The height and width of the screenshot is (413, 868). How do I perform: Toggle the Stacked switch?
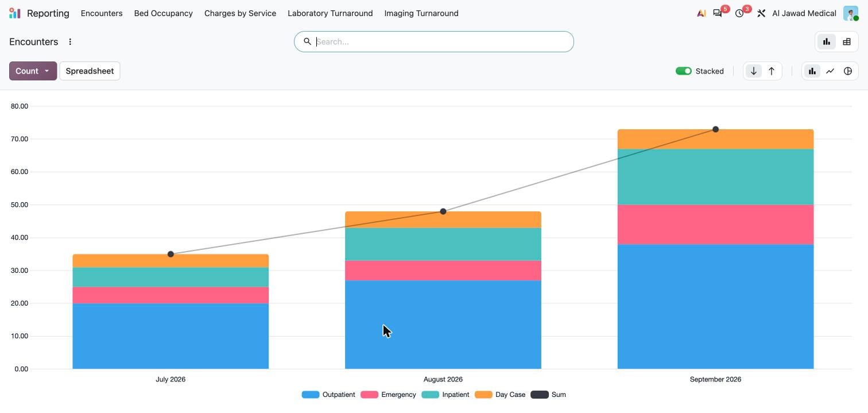click(684, 71)
